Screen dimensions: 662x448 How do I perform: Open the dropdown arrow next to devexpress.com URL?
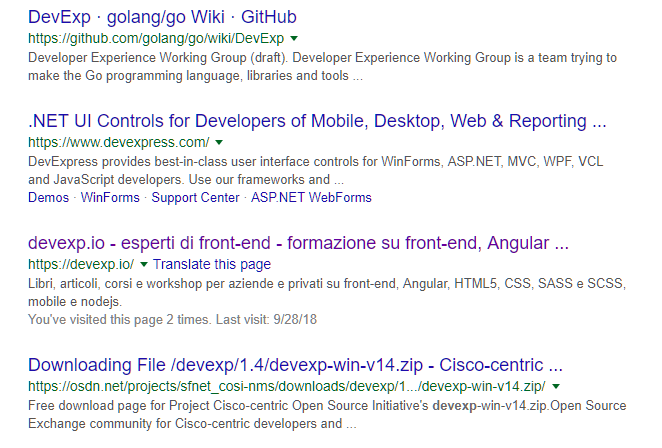pyautogui.click(x=219, y=143)
